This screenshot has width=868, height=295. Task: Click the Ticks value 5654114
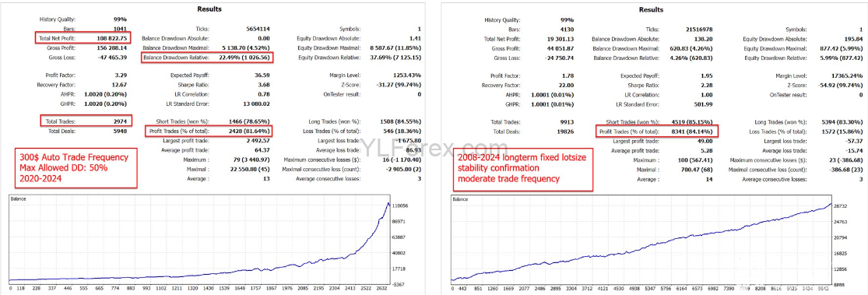coord(258,29)
